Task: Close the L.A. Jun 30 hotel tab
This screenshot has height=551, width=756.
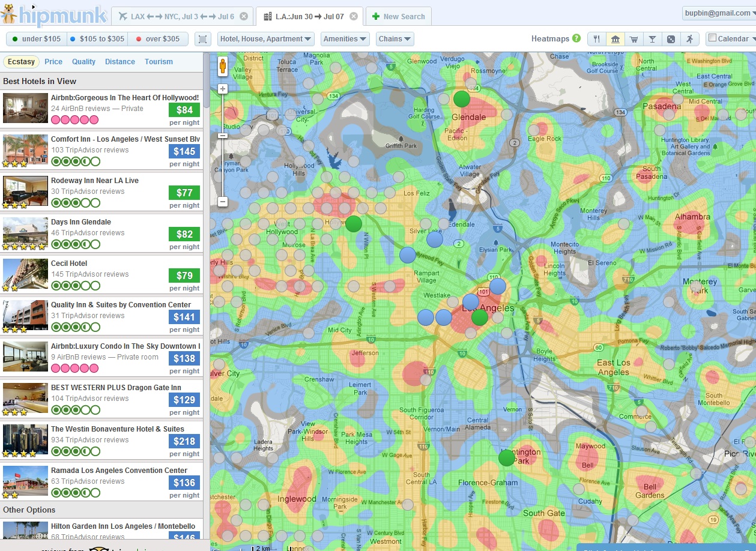Action: pyautogui.click(x=354, y=16)
